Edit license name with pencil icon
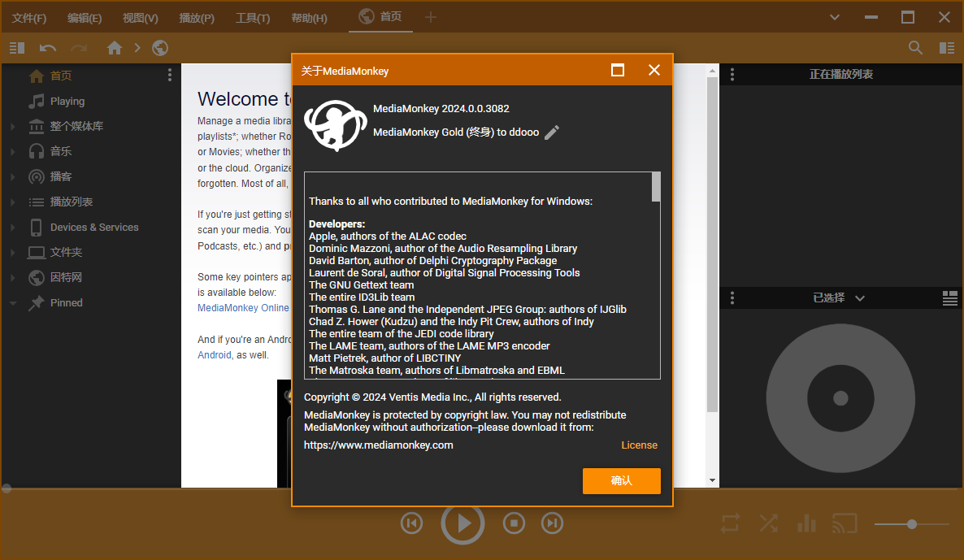 point(552,132)
